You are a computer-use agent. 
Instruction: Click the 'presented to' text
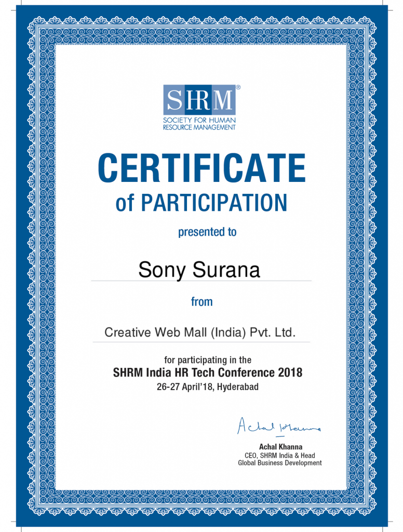[207, 232]
